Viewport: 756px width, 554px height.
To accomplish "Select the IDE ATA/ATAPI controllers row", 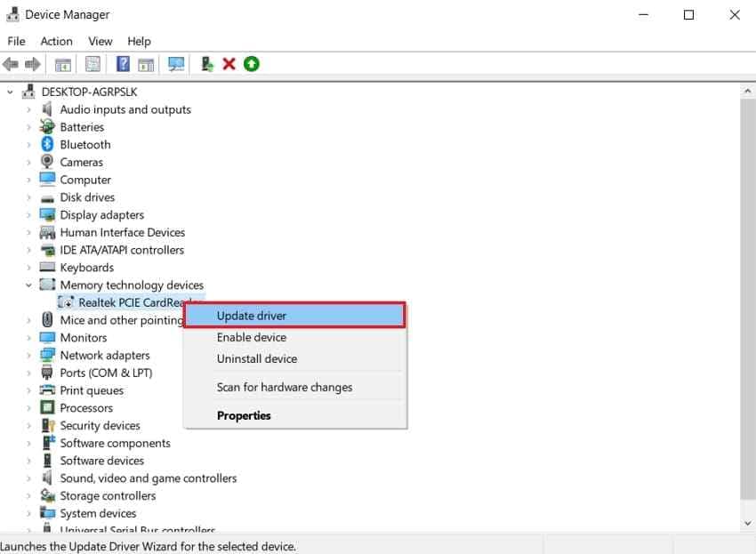I will point(122,250).
